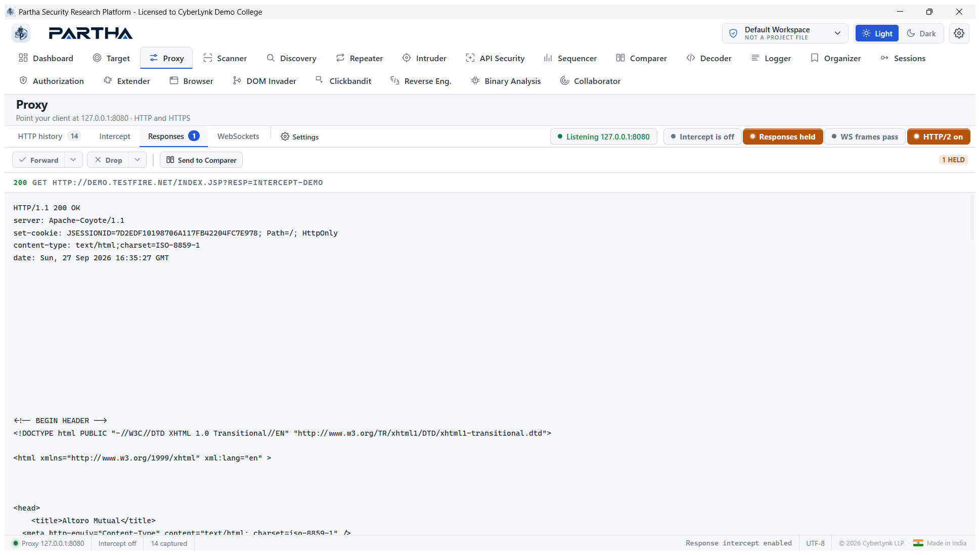This screenshot has width=980, height=555.
Task: Expand the Forward options arrow
Action: coord(74,160)
